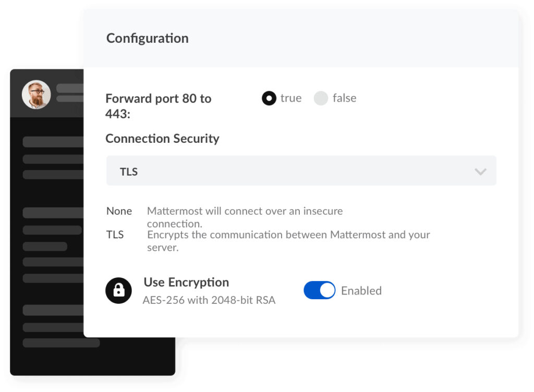Click the Connection Security section label
This screenshot has width=534, height=392.
click(x=163, y=139)
